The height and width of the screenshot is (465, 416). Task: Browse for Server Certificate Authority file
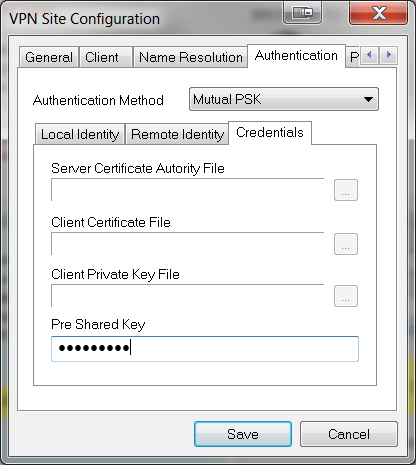pyautogui.click(x=346, y=190)
